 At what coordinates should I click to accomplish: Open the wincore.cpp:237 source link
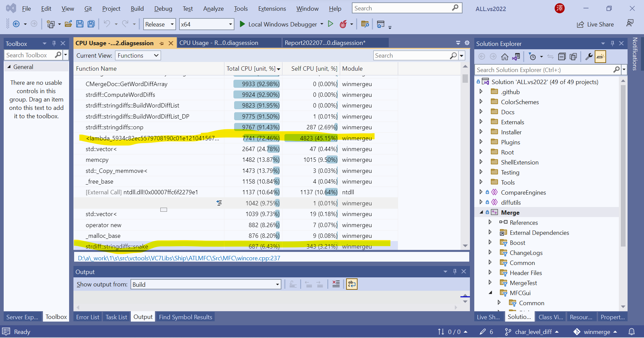click(x=179, y=258)
